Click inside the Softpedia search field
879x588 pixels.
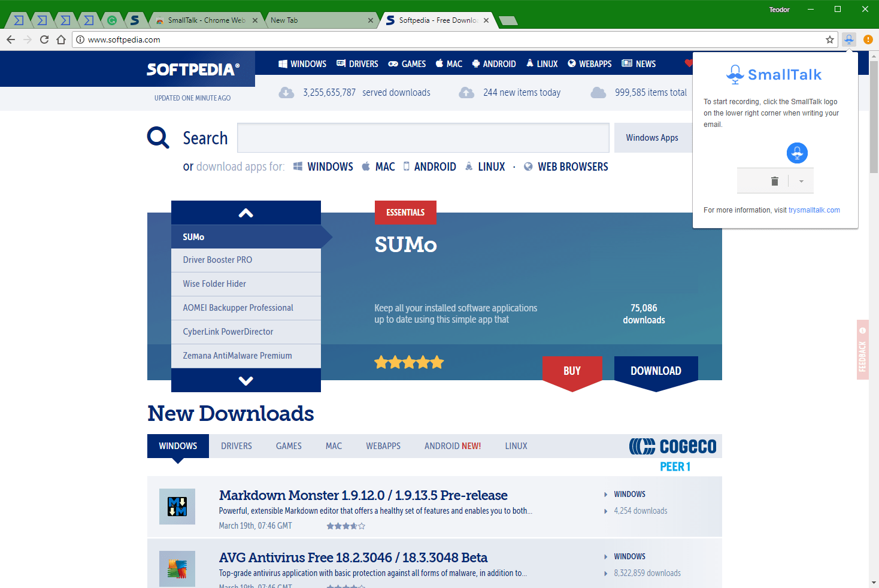click(423, 138)
